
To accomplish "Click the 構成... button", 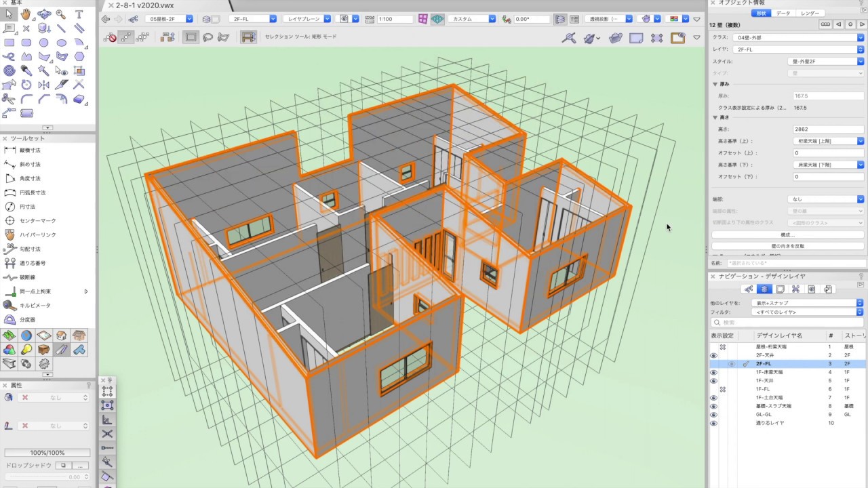I will [787, 235].
